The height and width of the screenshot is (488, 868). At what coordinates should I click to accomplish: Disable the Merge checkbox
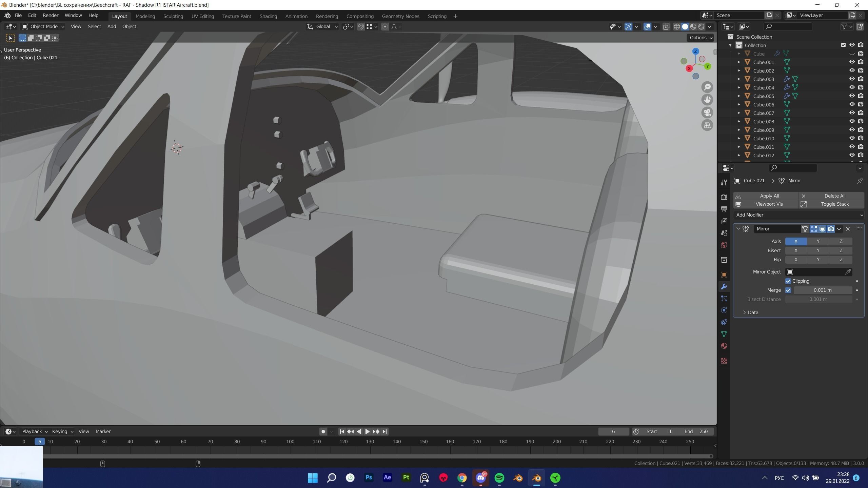coord(788,290)
